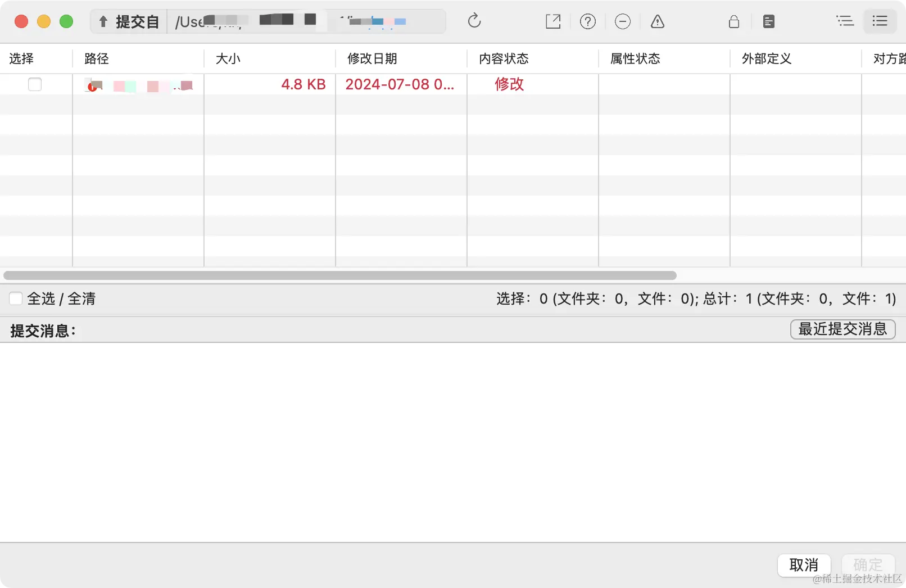Click the 提交自 path label
This screenshot has width=906, height=588.
(138, 22)
